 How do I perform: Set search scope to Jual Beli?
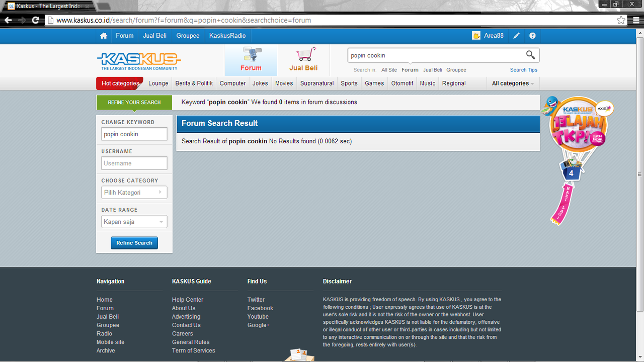433,70
